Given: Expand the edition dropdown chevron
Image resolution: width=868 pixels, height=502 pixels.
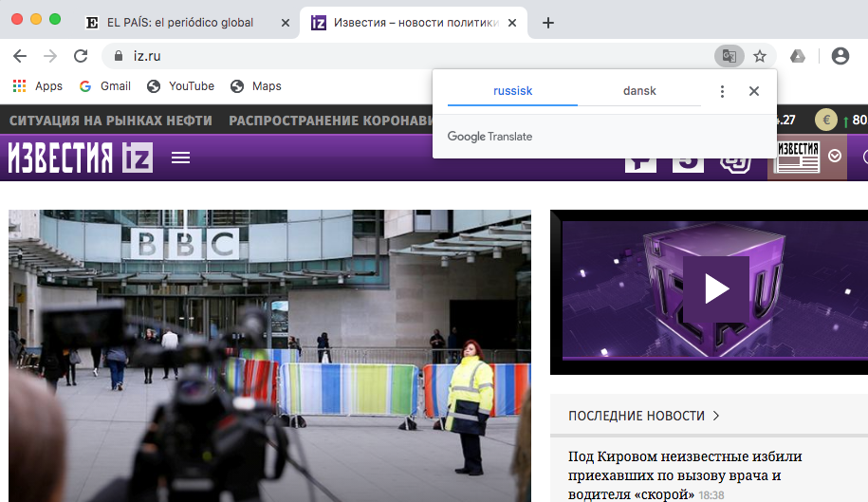Looking at the screenshot, I should pos(835,157).
